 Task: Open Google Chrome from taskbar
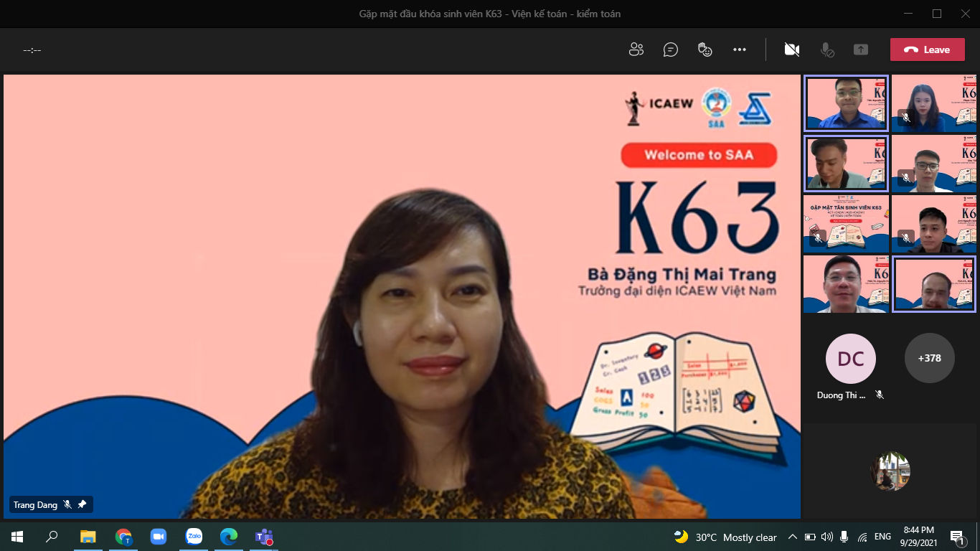(123, 537)
